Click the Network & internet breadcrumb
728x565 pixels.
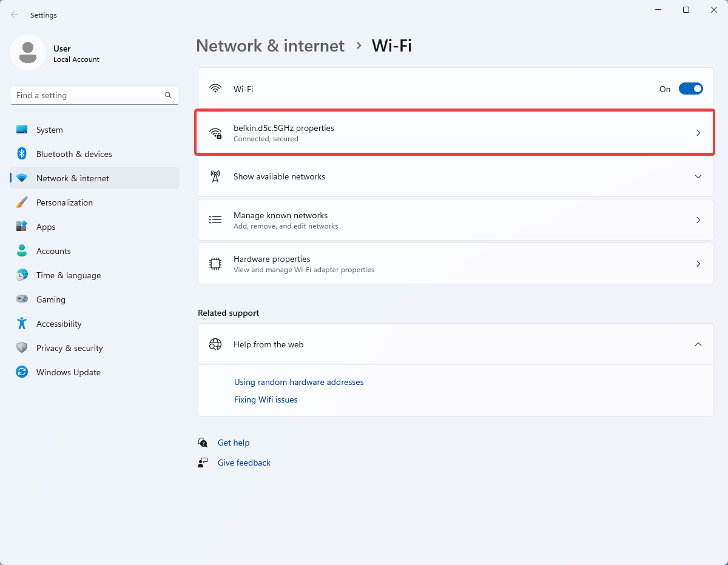pyautogui.click(x=270, y=45)
